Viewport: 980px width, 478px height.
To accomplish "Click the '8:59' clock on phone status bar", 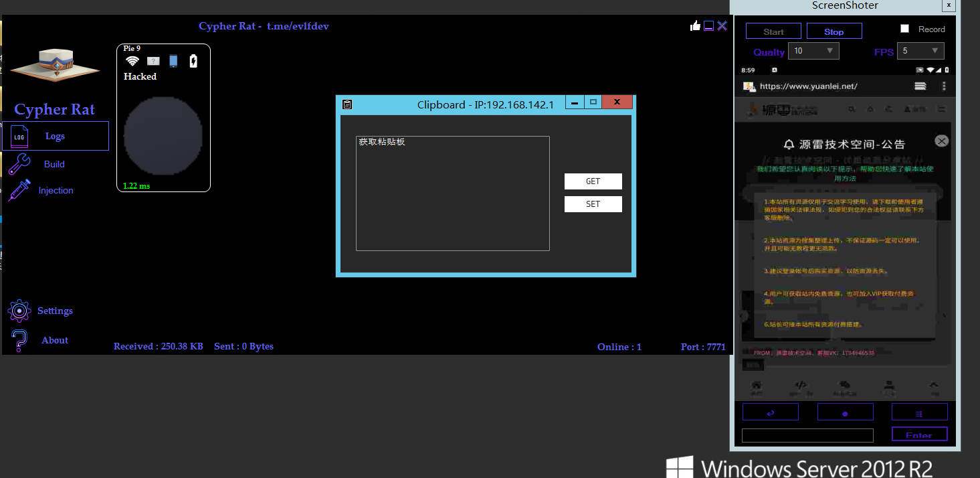I will pyautogui.click(x=748, y=70).
